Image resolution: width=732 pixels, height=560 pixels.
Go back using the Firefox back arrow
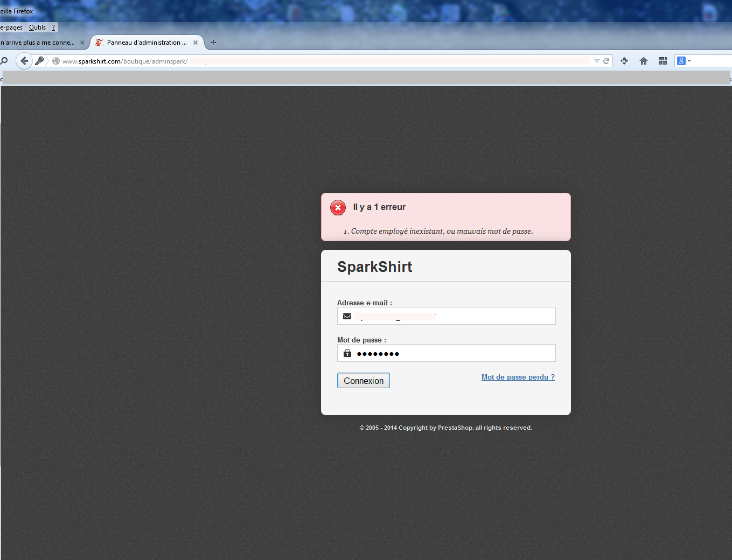pos(24,61)
